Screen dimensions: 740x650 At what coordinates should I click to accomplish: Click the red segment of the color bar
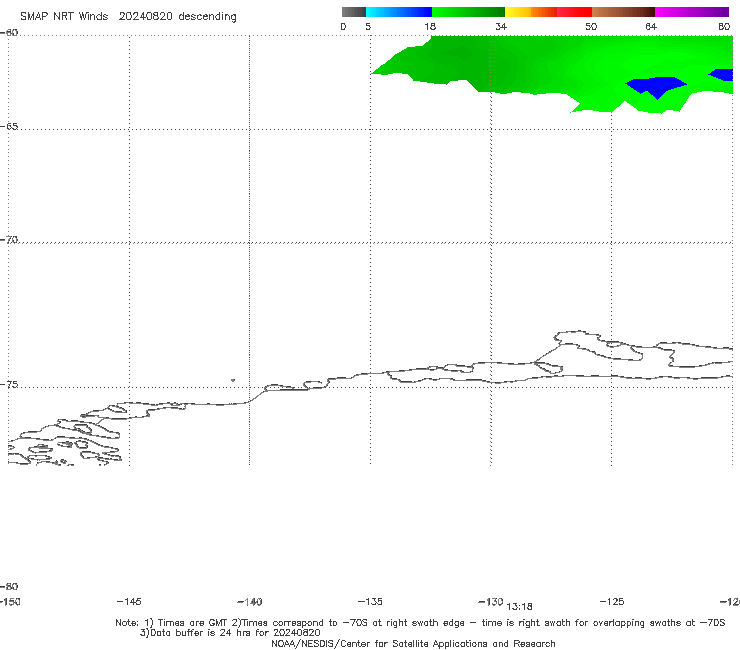pyautogui.click(x=575, y=12)
